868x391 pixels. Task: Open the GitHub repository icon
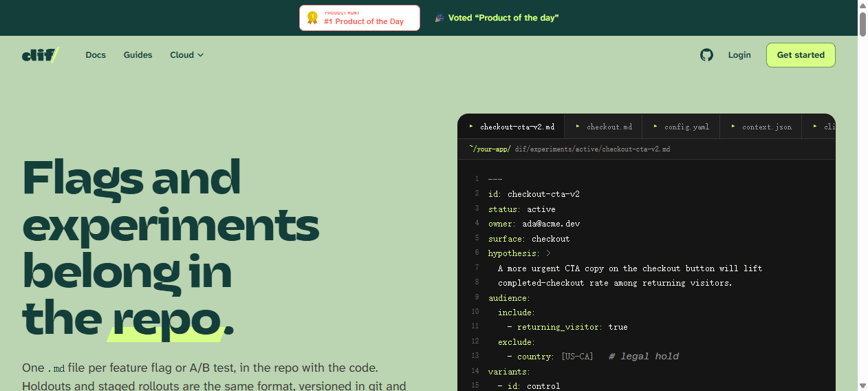pos(706,55)
